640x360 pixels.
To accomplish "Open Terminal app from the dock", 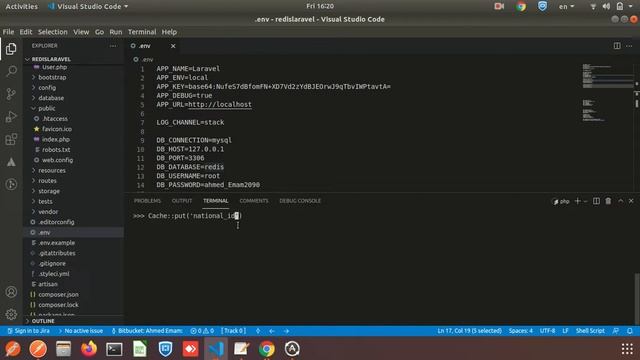I will [x=114, y=349].
